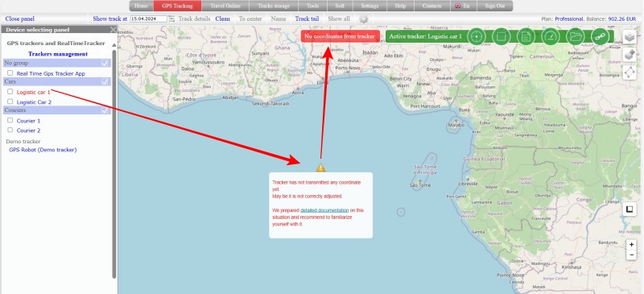
Task: Open the Tracks storage menu
Action: 274,6
